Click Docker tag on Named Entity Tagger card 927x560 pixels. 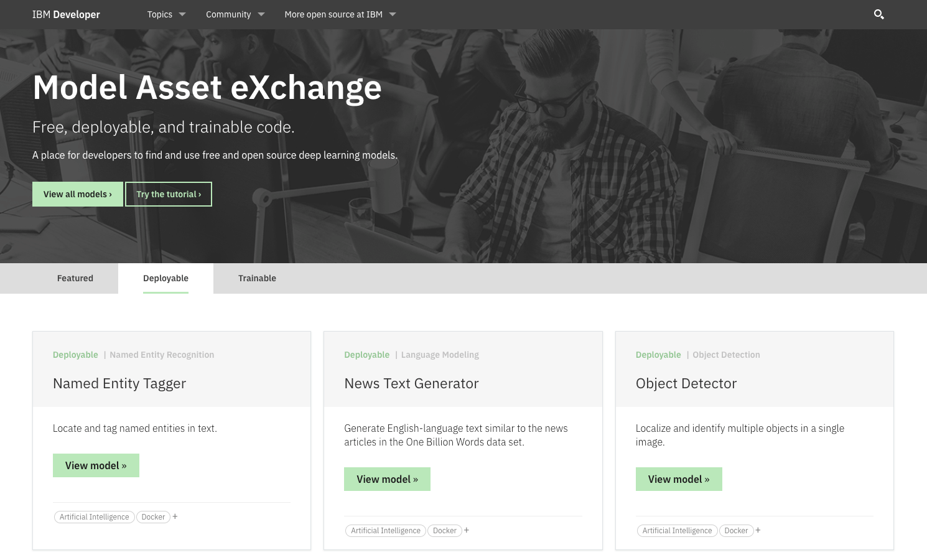tap(153, 517)
